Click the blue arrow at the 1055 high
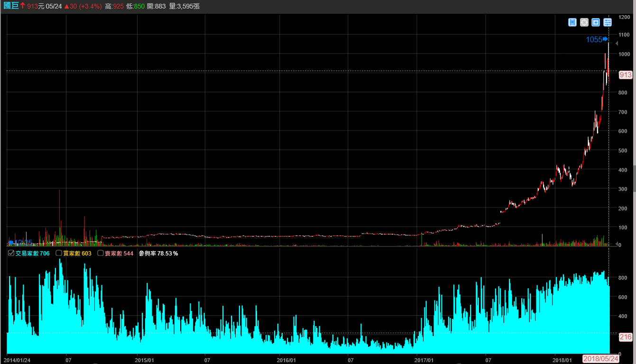This screenshot has height=364, width=636. pos(605,39)
